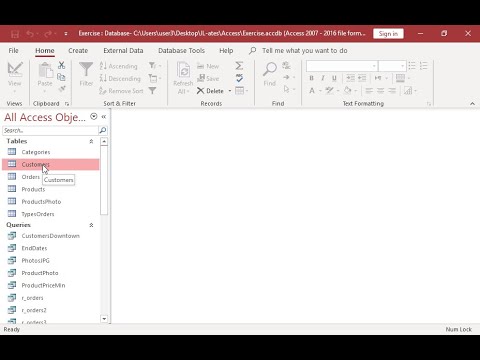
Task: Click the Redo arrow in title bar
Action: point(48,34)
